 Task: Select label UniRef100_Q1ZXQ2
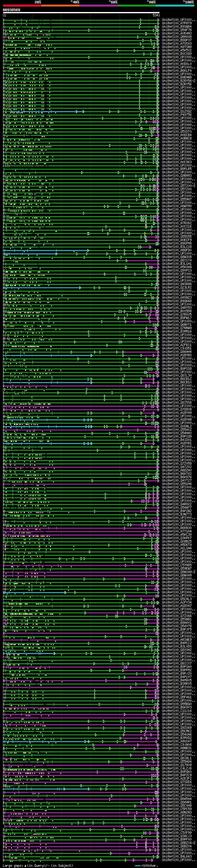click(x=177, y=111)
